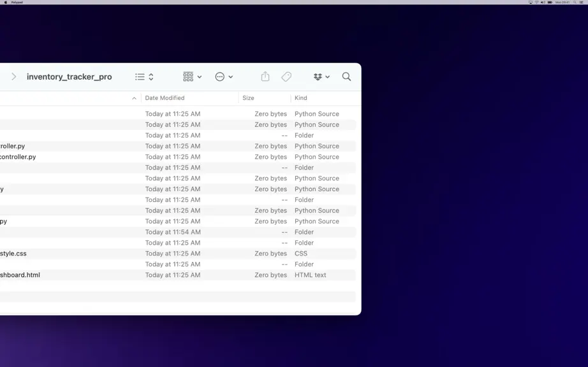Open the Action ellipsis menu icon
The height and width of the screenshot is (367, 588).
coord(220,76)
